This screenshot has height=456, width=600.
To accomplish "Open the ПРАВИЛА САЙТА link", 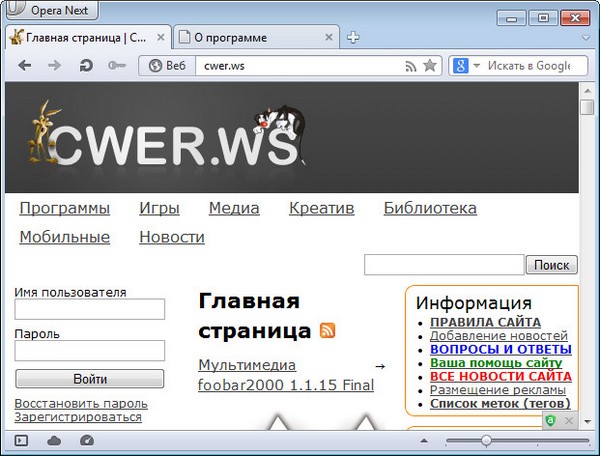I will [485, 322].
